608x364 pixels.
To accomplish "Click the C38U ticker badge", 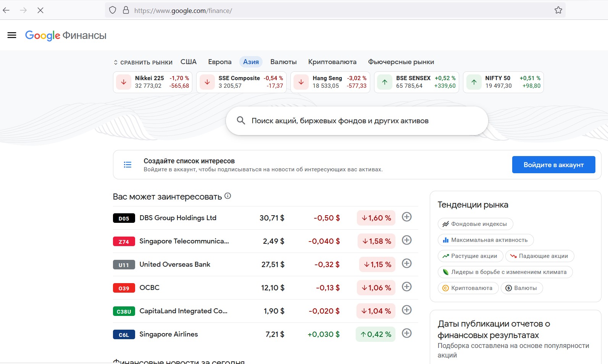I will tap(124, 311).
